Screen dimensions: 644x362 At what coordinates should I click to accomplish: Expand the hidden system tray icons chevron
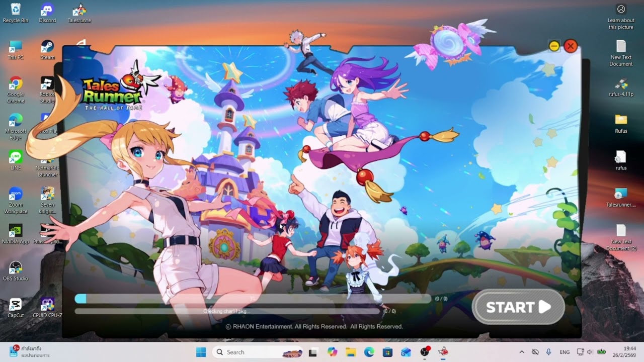click(522, 352)
